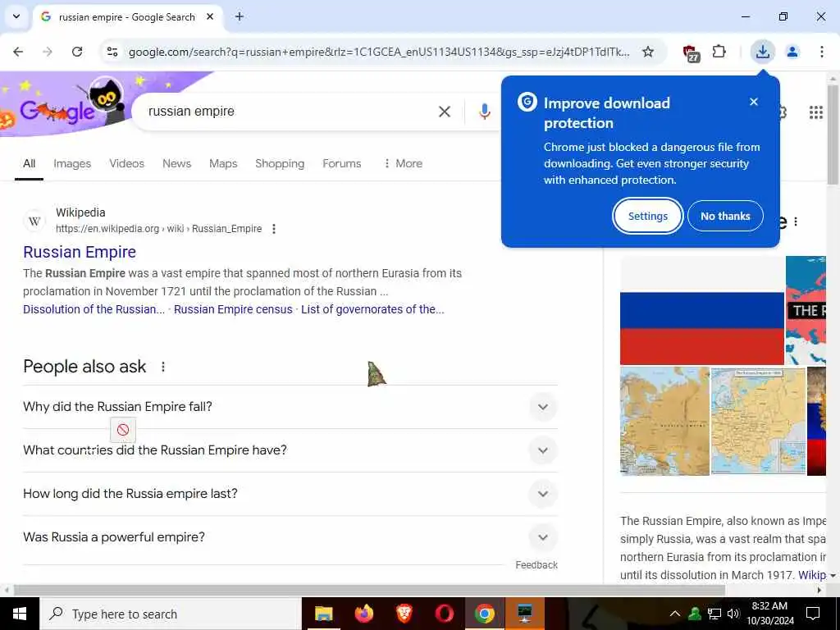Open Dissolution of the Russian... sublink

pyautogui.click(x=94, y=309)
